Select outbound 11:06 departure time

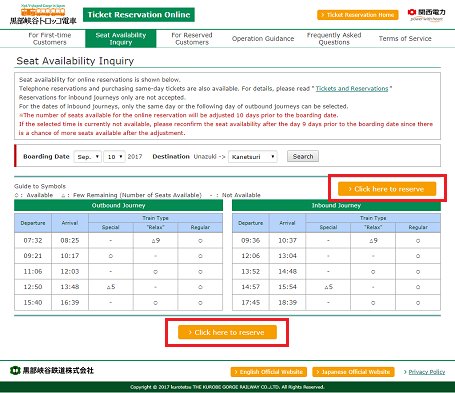coord(33,271)
